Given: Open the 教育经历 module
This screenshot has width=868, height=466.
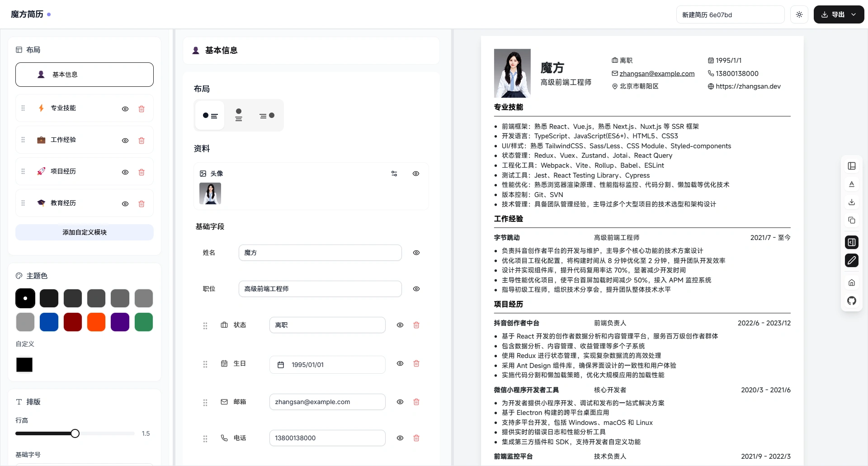Looking at the screenshot, I should (63, 203).
